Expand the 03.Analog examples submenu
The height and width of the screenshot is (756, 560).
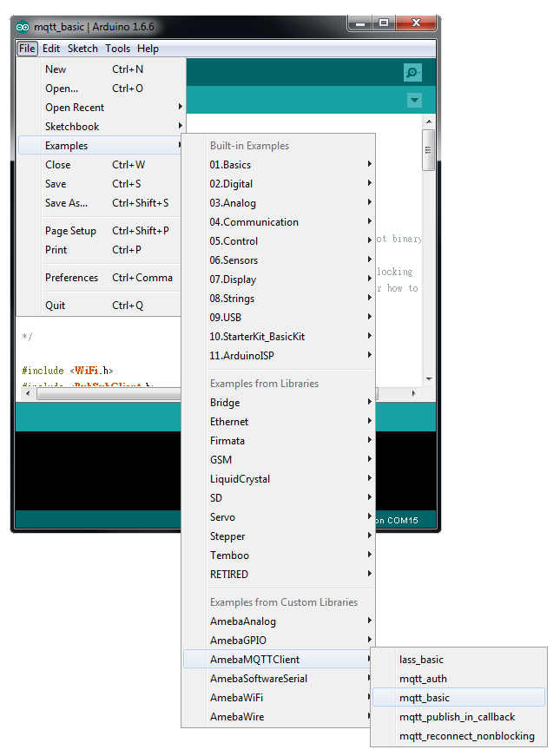click(x=279, y=203)
